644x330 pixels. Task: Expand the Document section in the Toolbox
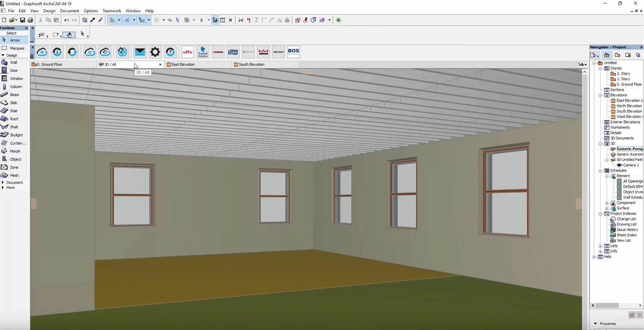pos(4,182)
